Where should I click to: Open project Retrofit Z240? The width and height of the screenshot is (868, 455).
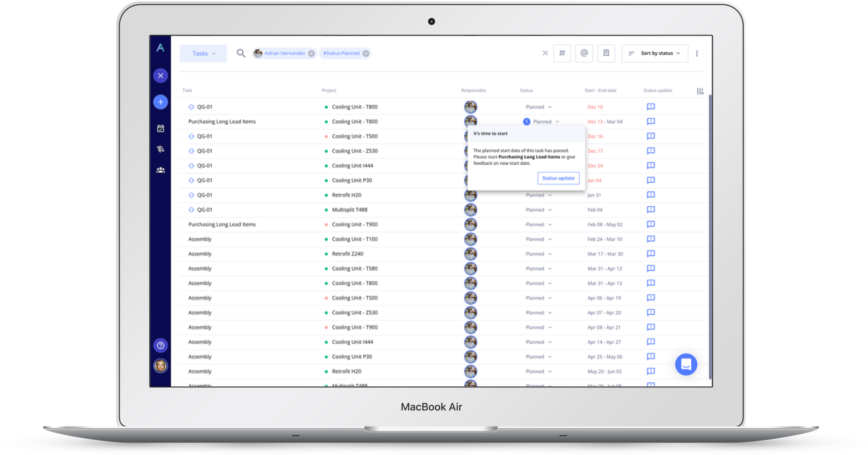coord(348,254)
